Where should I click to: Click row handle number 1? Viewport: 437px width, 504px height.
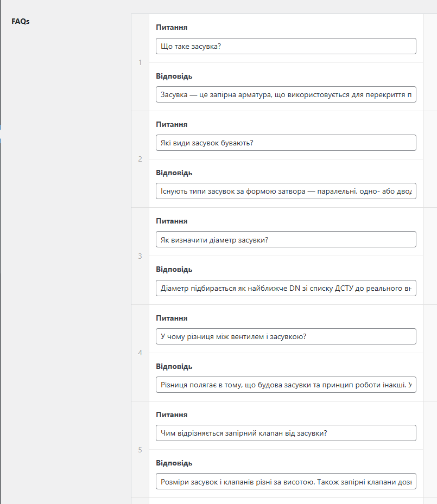(x=140, y=62)
